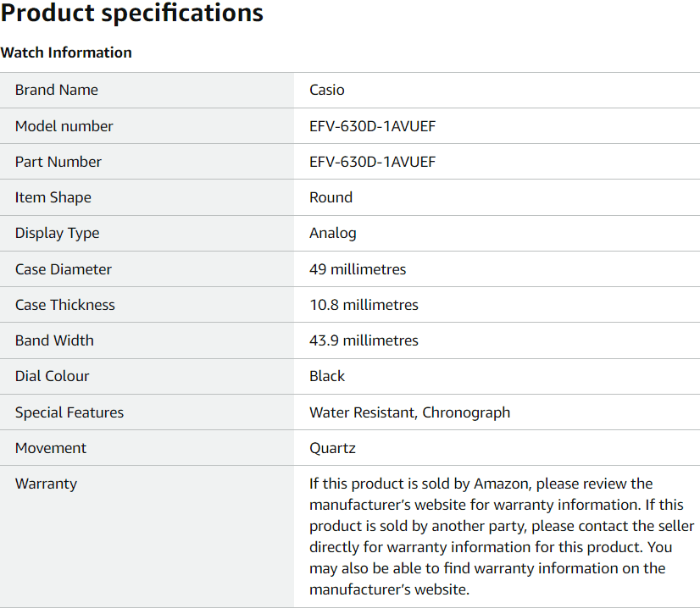Click the Round shape value
700x614 pixels.
pos(331,197)
